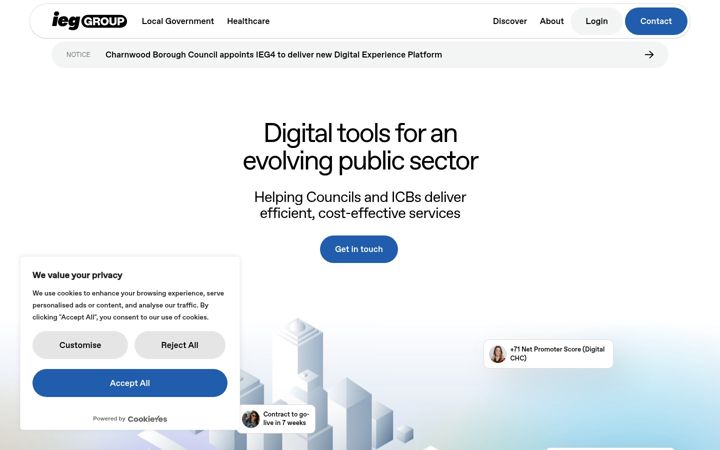The height and width of the screenshot is (450, 720).
Task: Click the 'Helping Councils and ICBs' subheading
Action: (x=360, y=205)
